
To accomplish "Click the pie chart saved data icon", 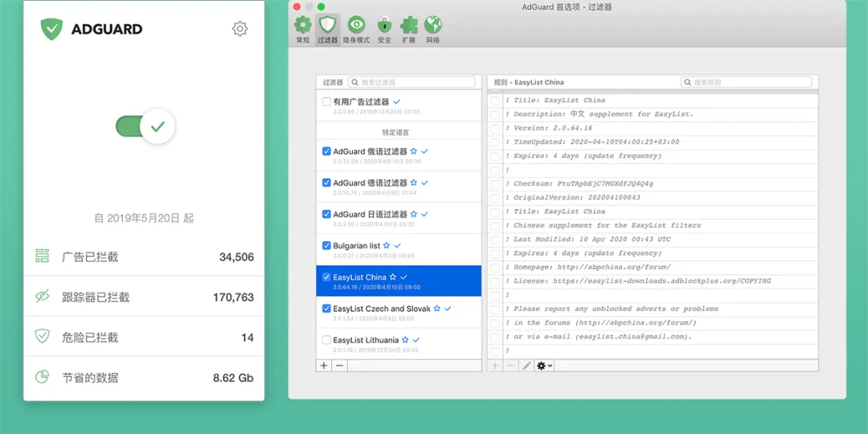I will point(43,377).
